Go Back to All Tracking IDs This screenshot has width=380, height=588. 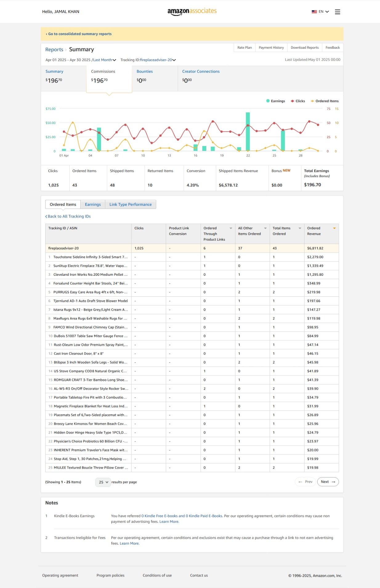[x=68, y=217]
